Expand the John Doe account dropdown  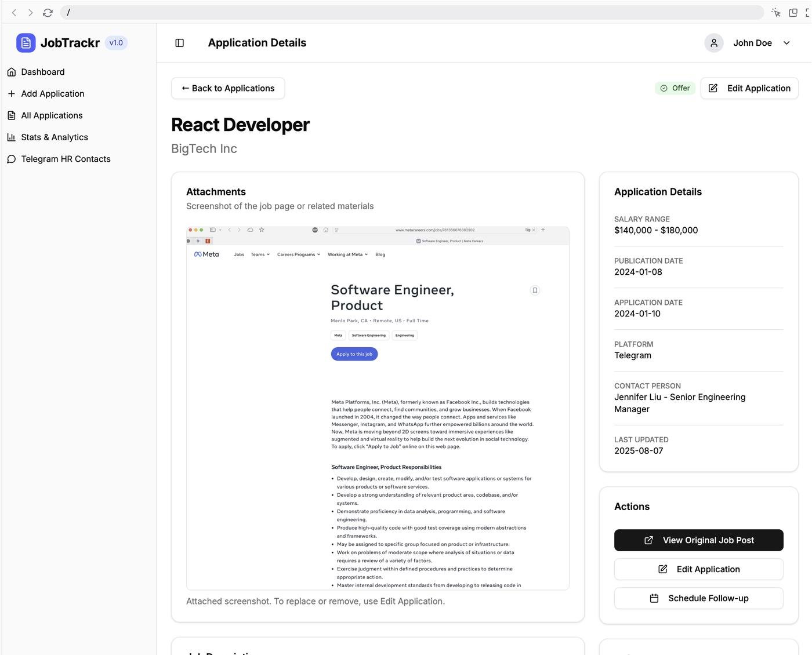(x=786, y=43)
